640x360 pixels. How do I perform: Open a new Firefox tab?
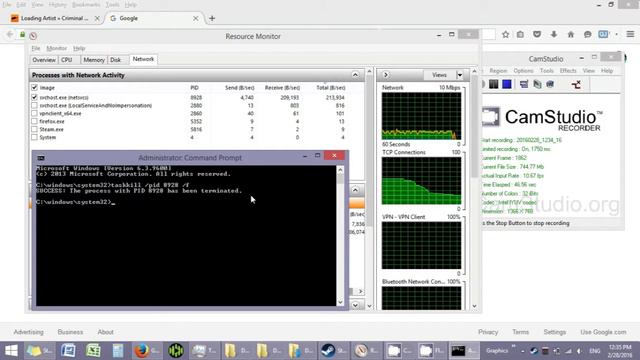coord(212,18)
